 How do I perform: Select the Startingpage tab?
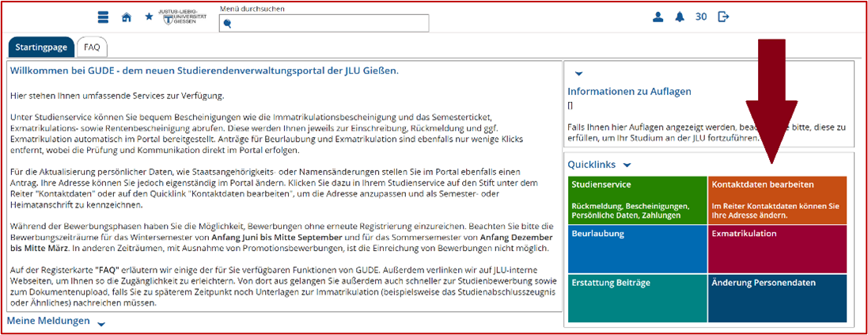coord(41,48)
